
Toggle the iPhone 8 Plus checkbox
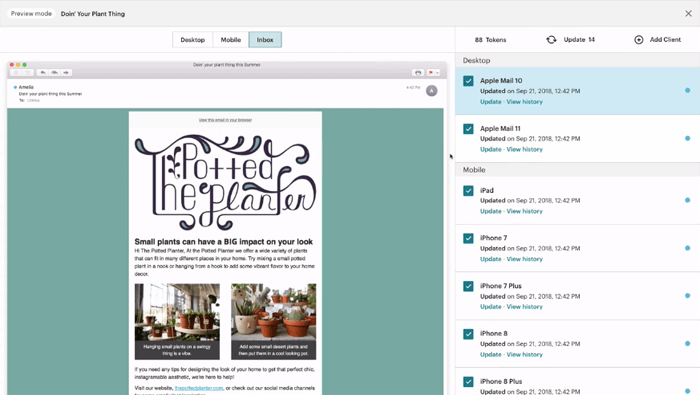[468, 382]
